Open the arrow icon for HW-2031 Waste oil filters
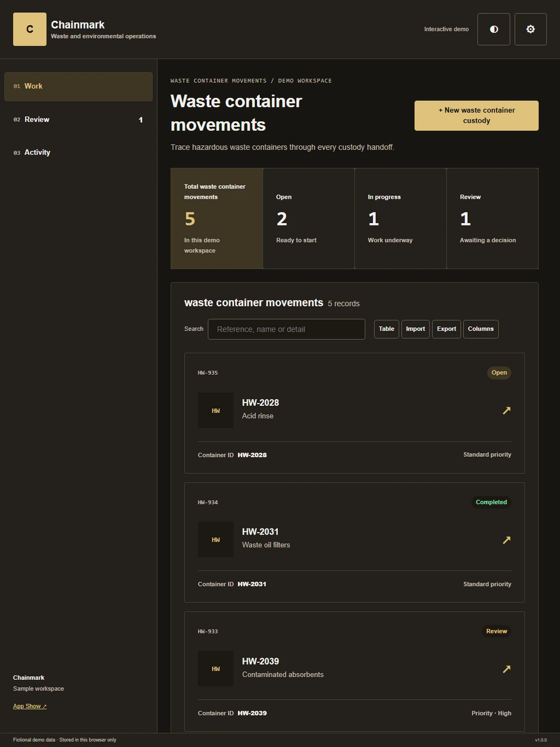Screen dimensions: 560x747 (506, 540)
